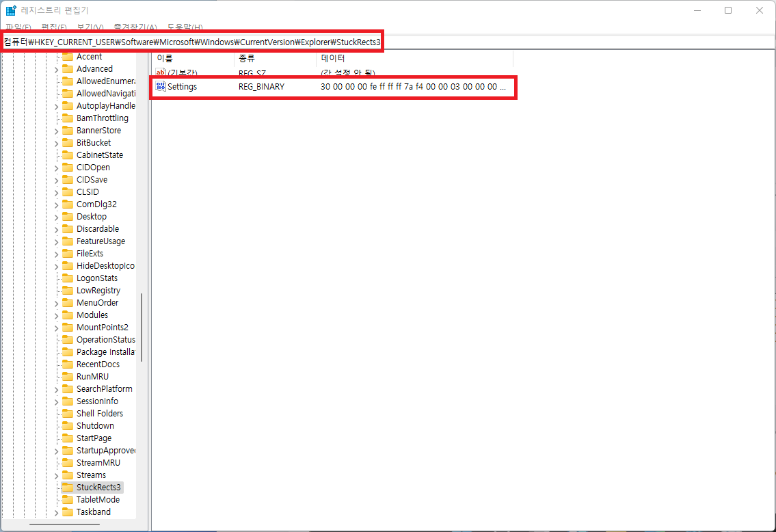Viewport: 776px width, 532px height.
Task: Click the OperationStatus folder icon
Action: pyautogui.click(x=67, y=339)
